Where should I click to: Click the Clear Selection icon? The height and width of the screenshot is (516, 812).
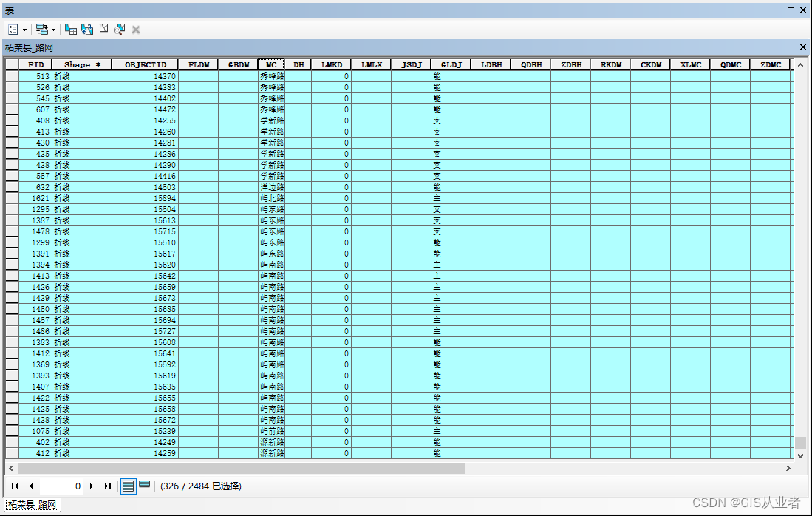[104, 29]
